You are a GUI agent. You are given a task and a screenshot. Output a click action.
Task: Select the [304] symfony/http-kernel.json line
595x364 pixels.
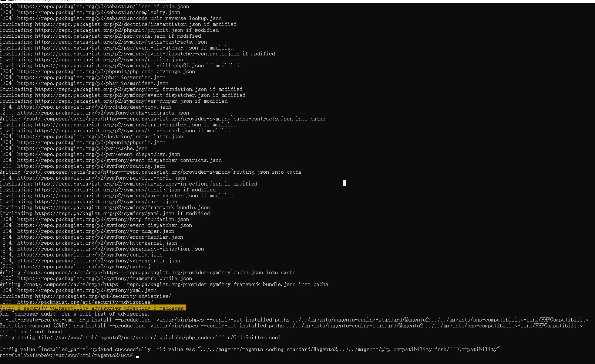tap(89, 243)
